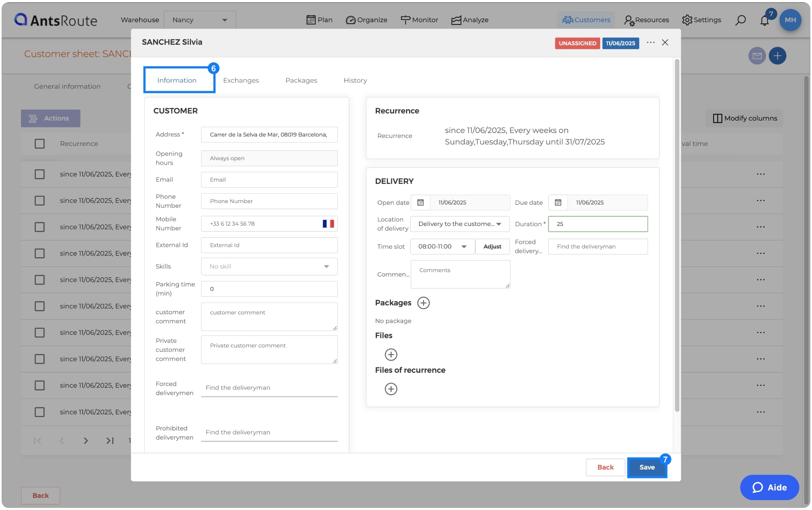The width and height of the screenshot is (812, 510).
Task: Click the UNASSIGNED status badge
Action: 577,43
